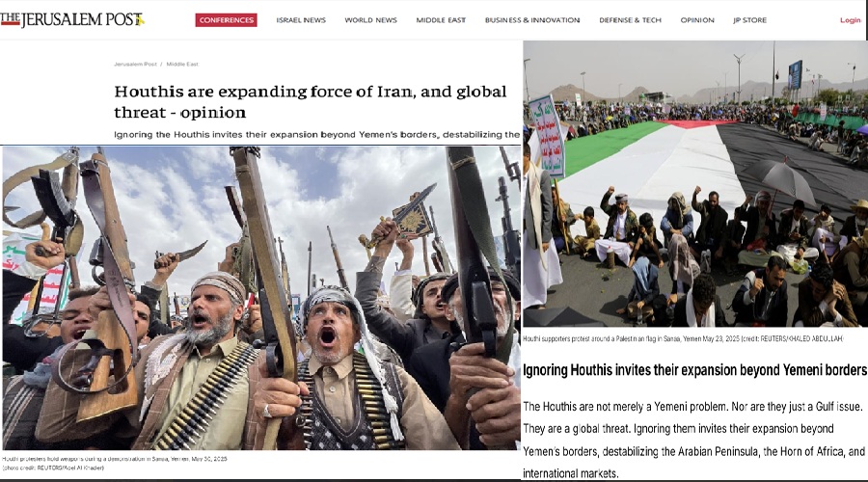This screenshot has width=868, height=482.
Task: Navigate to Defense & Tech
Action: coord(630,20)
